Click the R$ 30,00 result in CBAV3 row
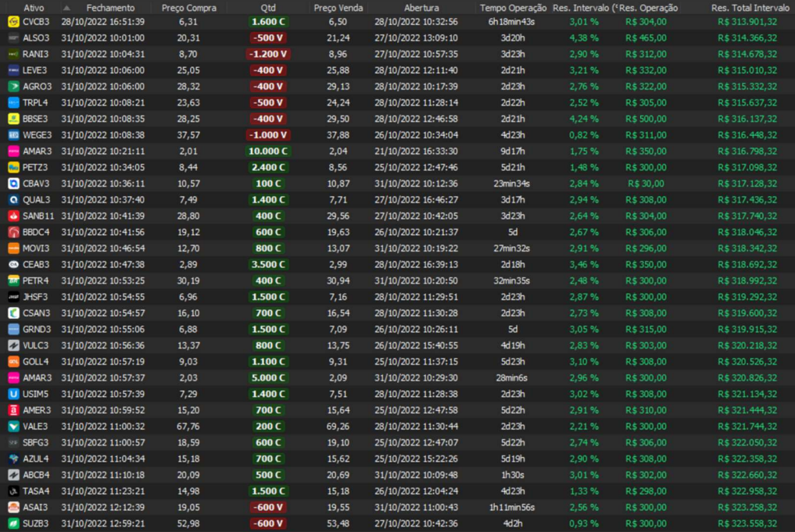795x532 pixels. pyautogui.click(x=646, y=184)
